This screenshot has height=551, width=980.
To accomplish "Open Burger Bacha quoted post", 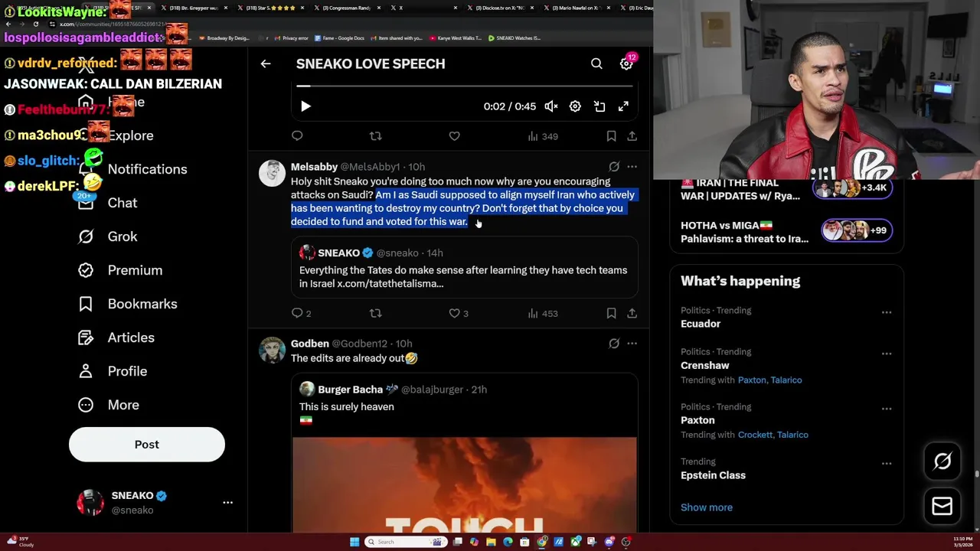I will [x=464, y=453].
